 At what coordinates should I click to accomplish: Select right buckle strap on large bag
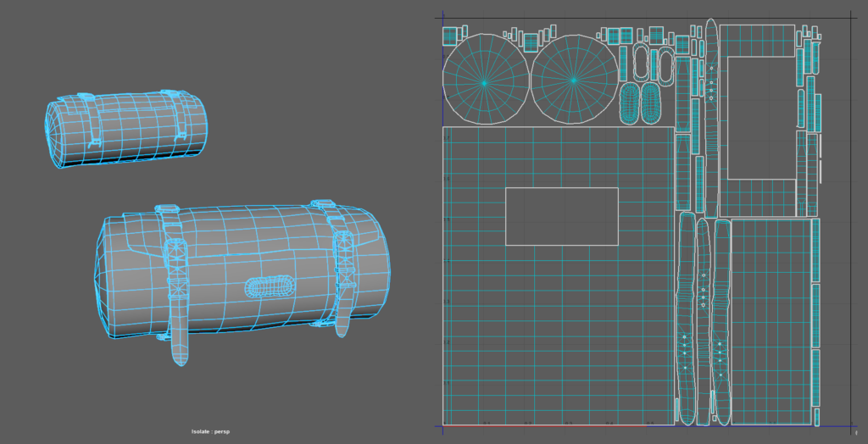tap(342, 280)
